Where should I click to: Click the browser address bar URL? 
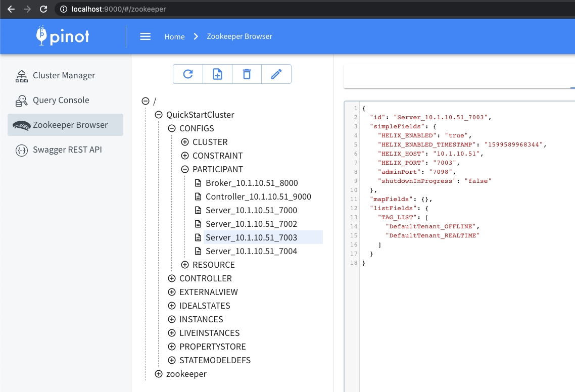pos(119,9)
